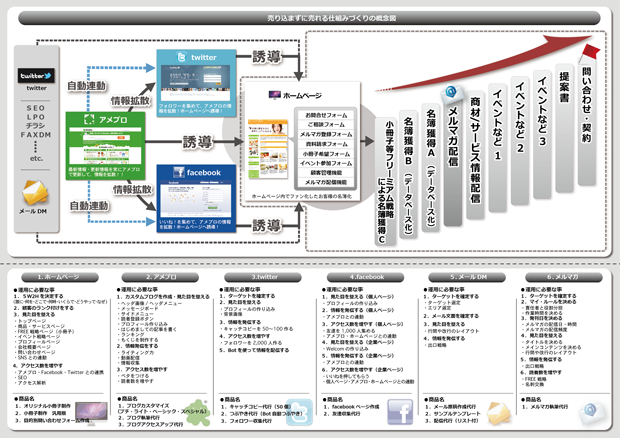This screenshot has width=620, height=438.
Task: Click the 1. facebookページ作成 product line
Action: coord(351,406)
